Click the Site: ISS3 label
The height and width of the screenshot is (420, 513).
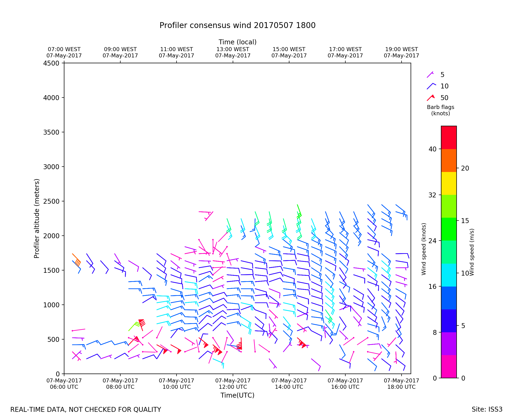coord(487,409)
